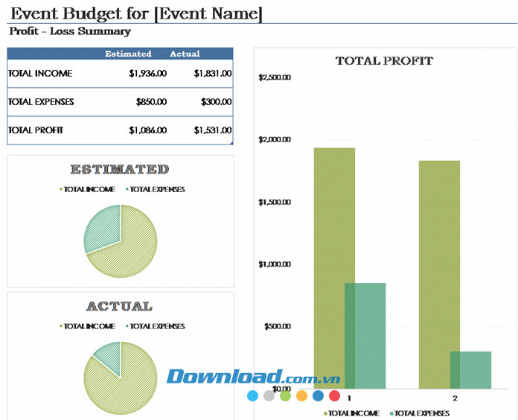Select the $1,531.00 actual profit cell
The width and height of the screenshot is (518, 420).
213,130
